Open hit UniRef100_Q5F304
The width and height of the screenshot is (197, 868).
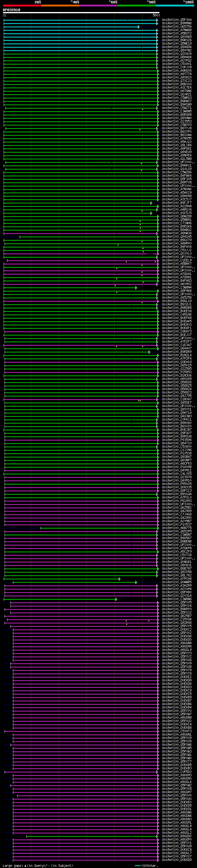[x=177, y=20]
